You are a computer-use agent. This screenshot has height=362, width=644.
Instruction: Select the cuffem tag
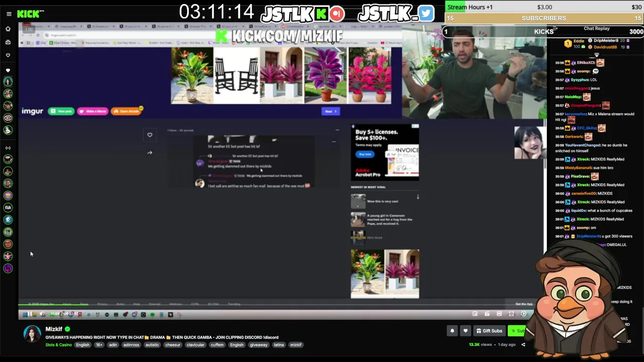pos(217,345)
